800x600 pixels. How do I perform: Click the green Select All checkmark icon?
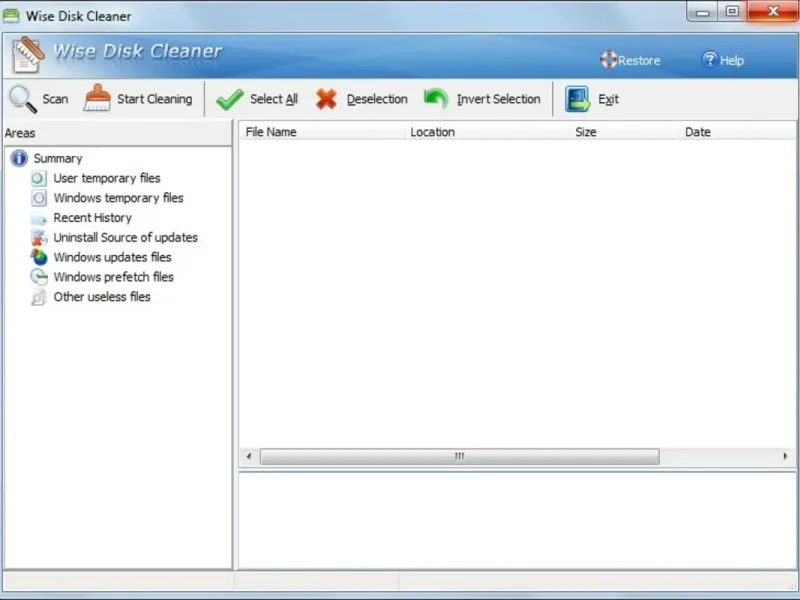pyautogui.click(x=230, y=99)
